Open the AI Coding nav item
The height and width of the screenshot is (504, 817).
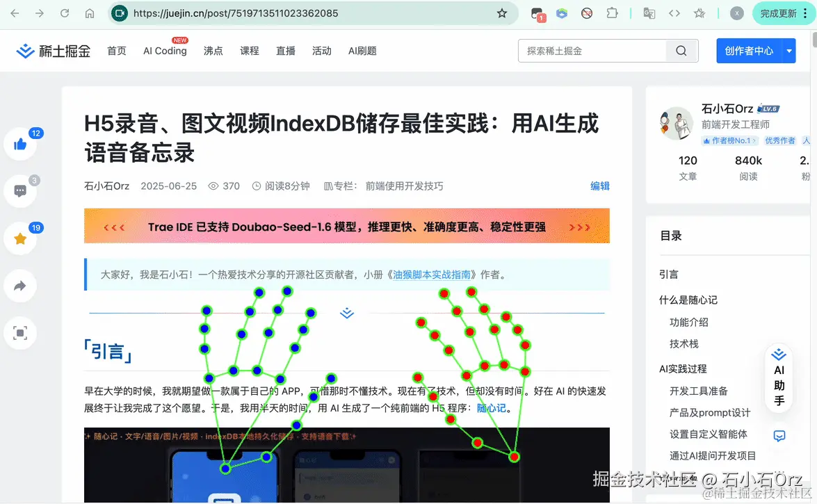[165, 51]
